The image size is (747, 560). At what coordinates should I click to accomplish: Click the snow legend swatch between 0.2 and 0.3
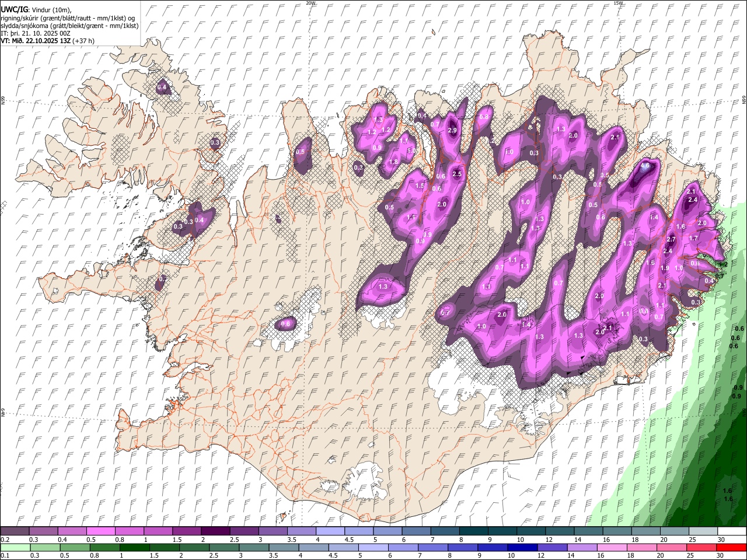15,531
